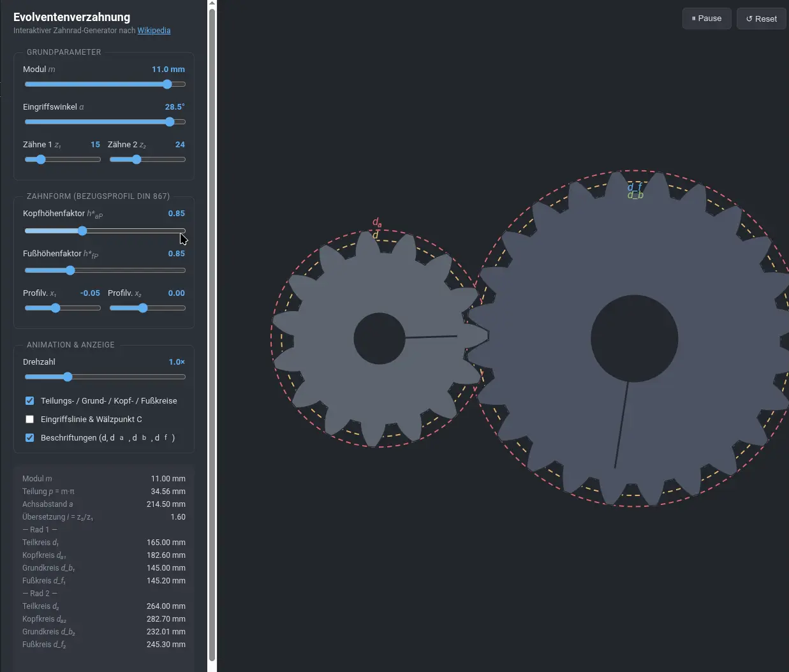Click the small gear's center hub
Screen dimensions: 789x672
[380, 339]
